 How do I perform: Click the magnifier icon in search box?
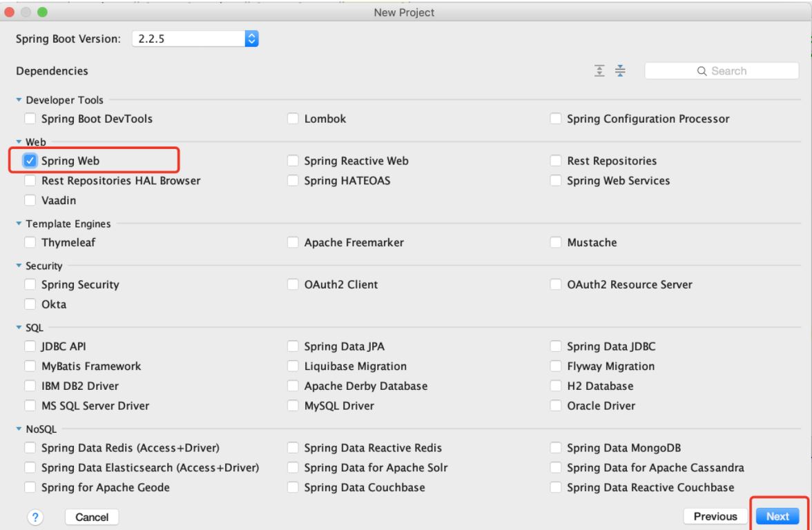click(x=702, y=70)
